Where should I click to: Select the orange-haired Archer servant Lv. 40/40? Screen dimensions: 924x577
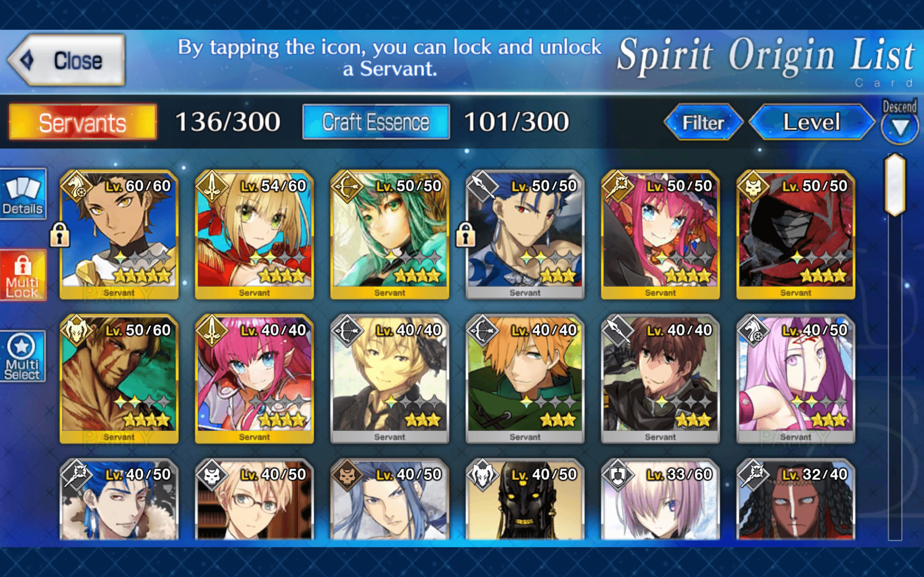click(525, 379)
